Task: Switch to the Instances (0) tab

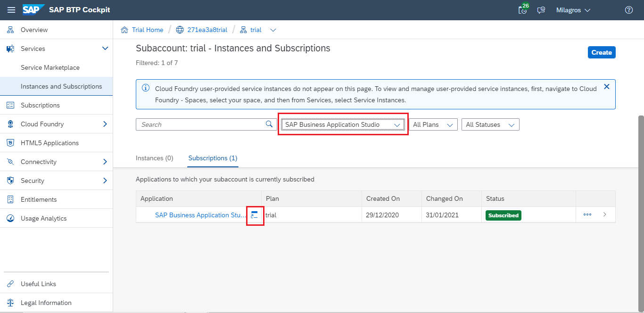Action: pyautogui.click(x=154, y=158)
